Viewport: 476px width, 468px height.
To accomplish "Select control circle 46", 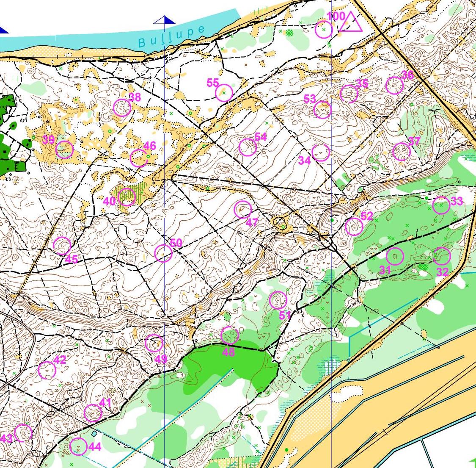I will click(139, 158).
